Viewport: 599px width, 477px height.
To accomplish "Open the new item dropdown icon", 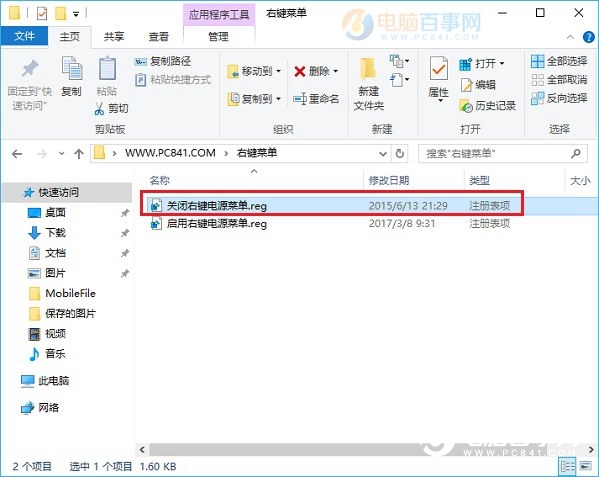I will point(399,61).
